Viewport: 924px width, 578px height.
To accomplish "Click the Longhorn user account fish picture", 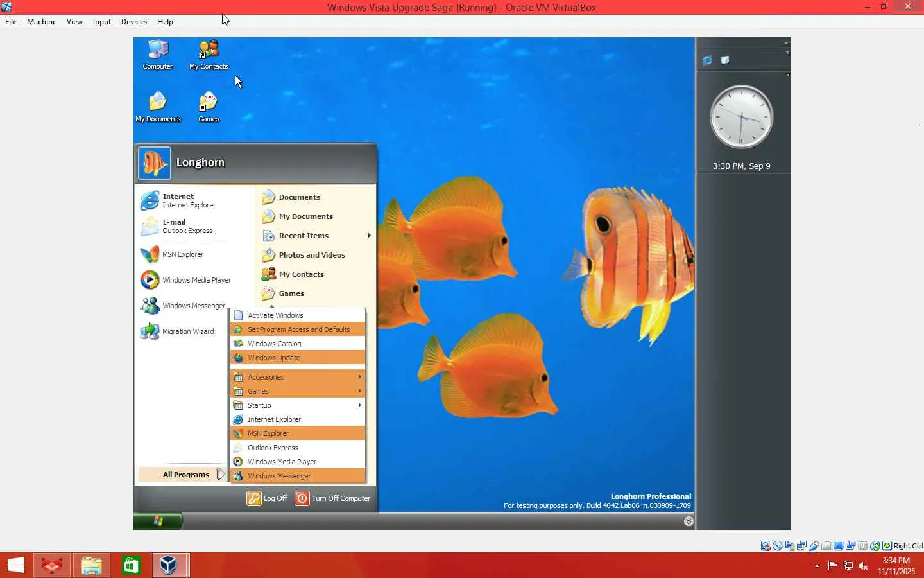I will [x=155, y=163].
